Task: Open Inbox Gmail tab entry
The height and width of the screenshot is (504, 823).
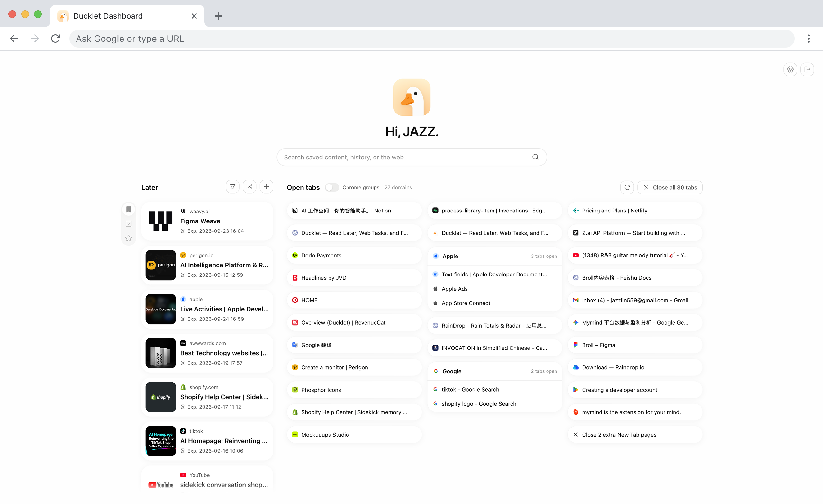Action: (635, 300)
